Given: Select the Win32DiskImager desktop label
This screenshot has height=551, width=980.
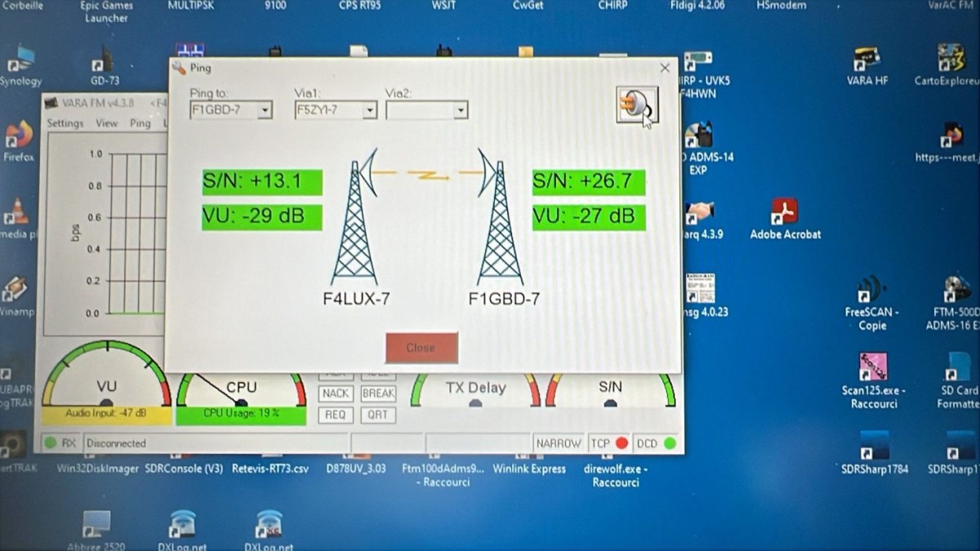Looking at the screenshot, I should click(x=98, y=469).
